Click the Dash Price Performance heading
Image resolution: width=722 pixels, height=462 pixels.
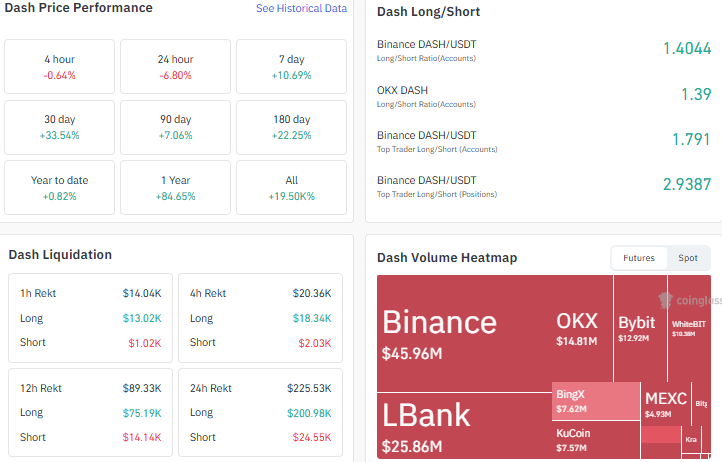point(78,8)
